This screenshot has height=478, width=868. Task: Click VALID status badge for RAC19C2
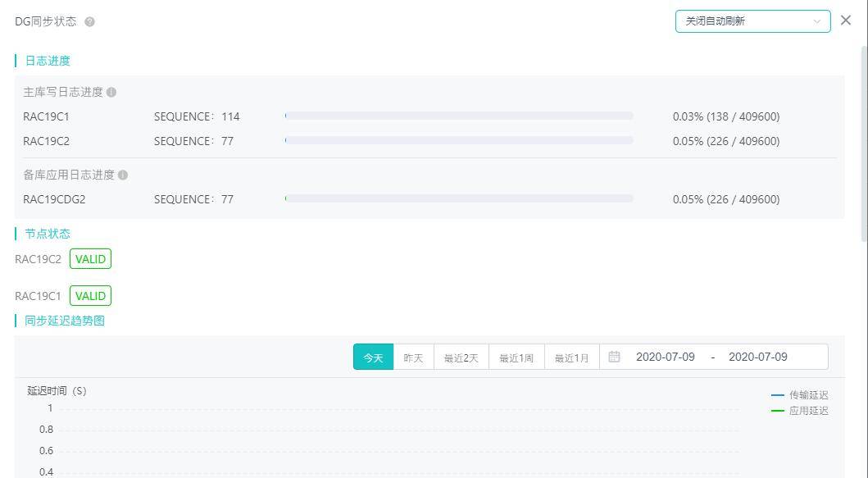pyautogui.click(x=90, y=259)
